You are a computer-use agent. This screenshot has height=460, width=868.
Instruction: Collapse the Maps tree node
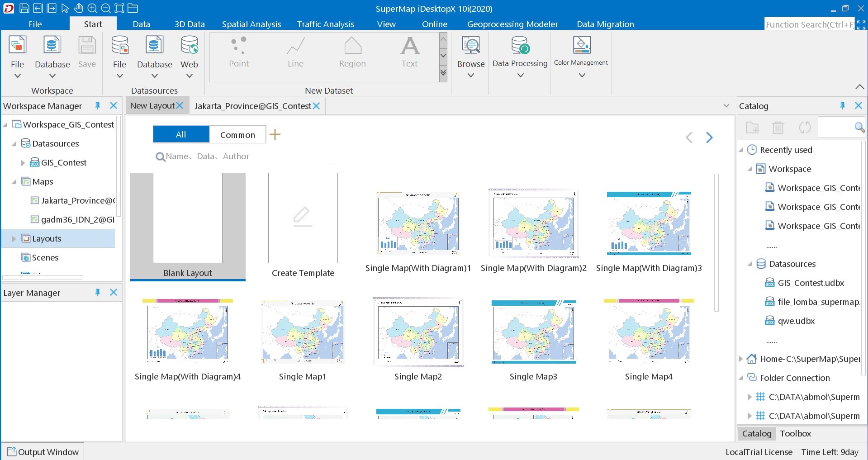(14, 182)
